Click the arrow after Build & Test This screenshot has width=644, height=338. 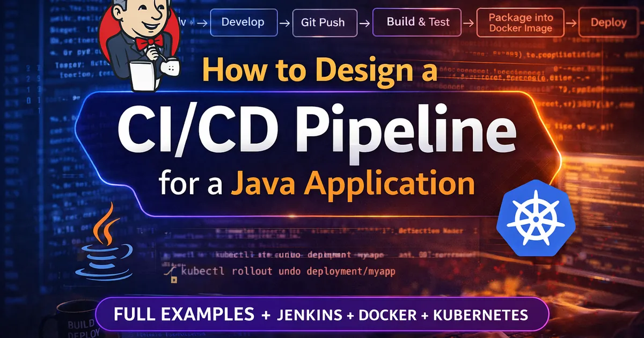tap(468, 23)
